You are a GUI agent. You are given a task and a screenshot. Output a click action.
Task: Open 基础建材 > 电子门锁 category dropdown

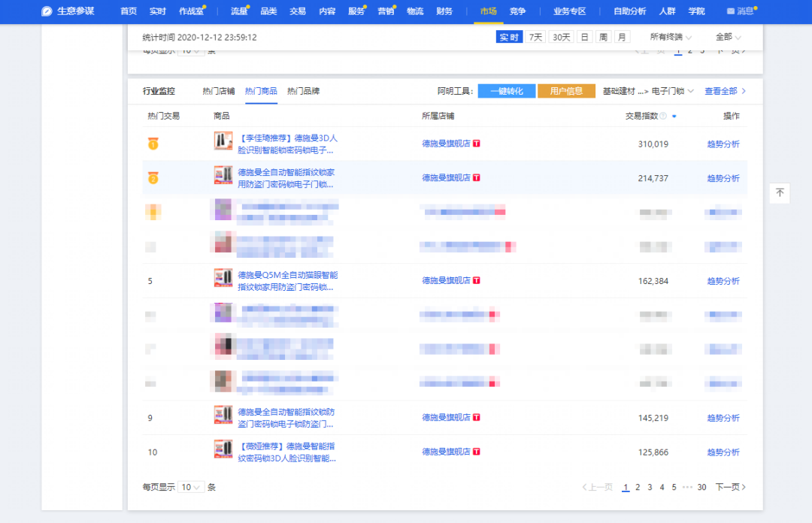coord(648,91)
